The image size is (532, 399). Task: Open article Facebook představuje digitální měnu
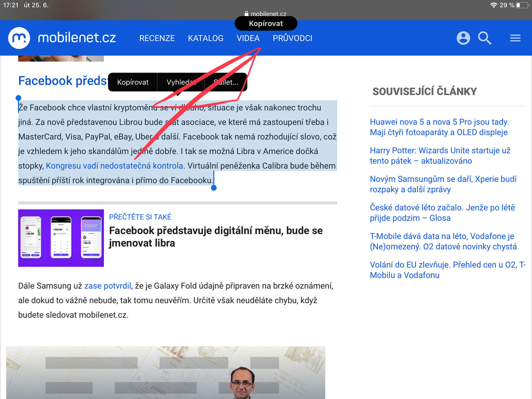click(x=215, y=237)
